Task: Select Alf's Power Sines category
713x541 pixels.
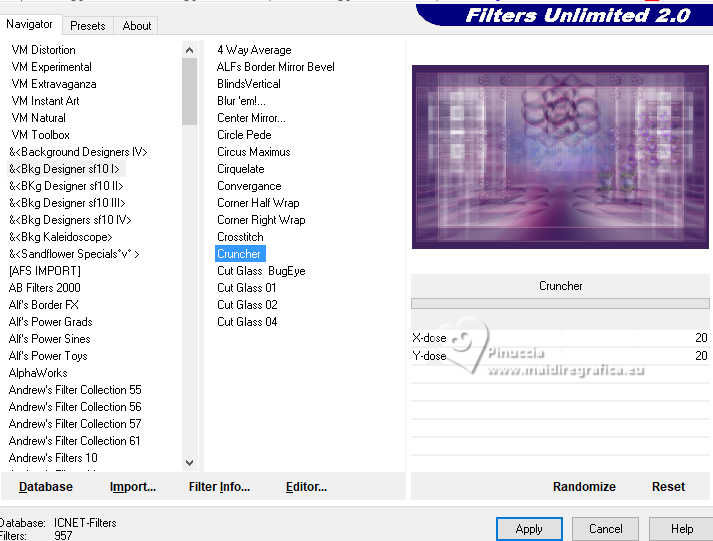Action: pyautogui.click(x=49, y=339)
